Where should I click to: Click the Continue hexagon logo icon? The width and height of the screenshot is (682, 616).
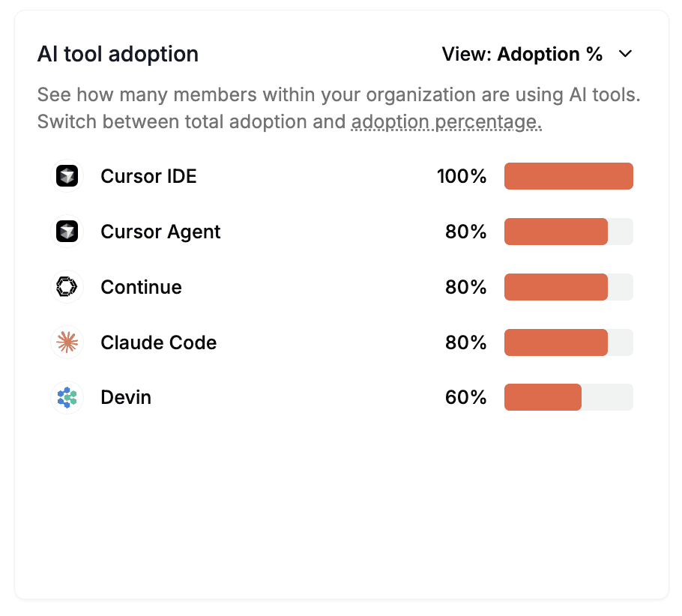pyautogui.click(x=67, y=287)
